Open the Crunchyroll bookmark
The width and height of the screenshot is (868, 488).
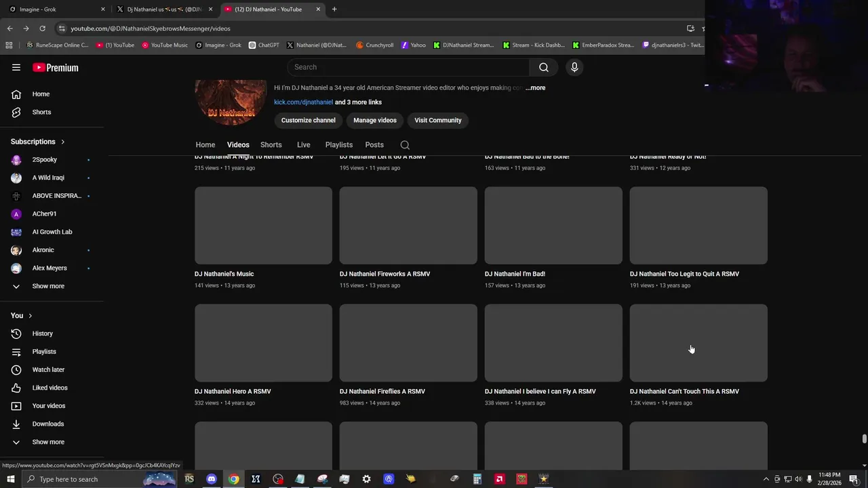coord(375,45)
